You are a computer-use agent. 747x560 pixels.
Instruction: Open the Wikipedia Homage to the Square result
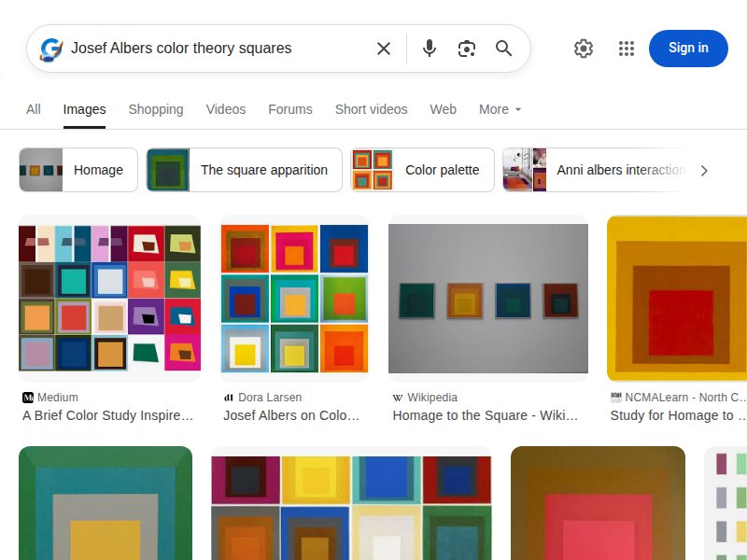point(487,298)
